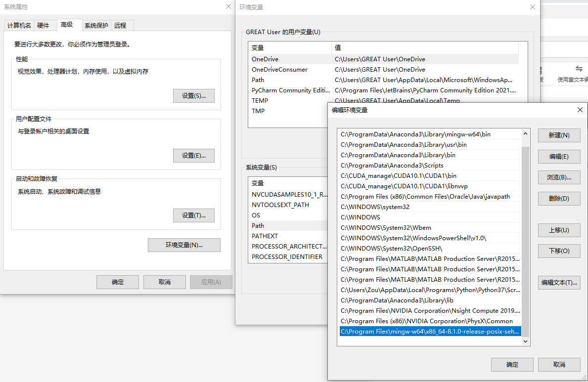
Task: Click 浏览(B)... button
Action: click(x=559, y=177)
